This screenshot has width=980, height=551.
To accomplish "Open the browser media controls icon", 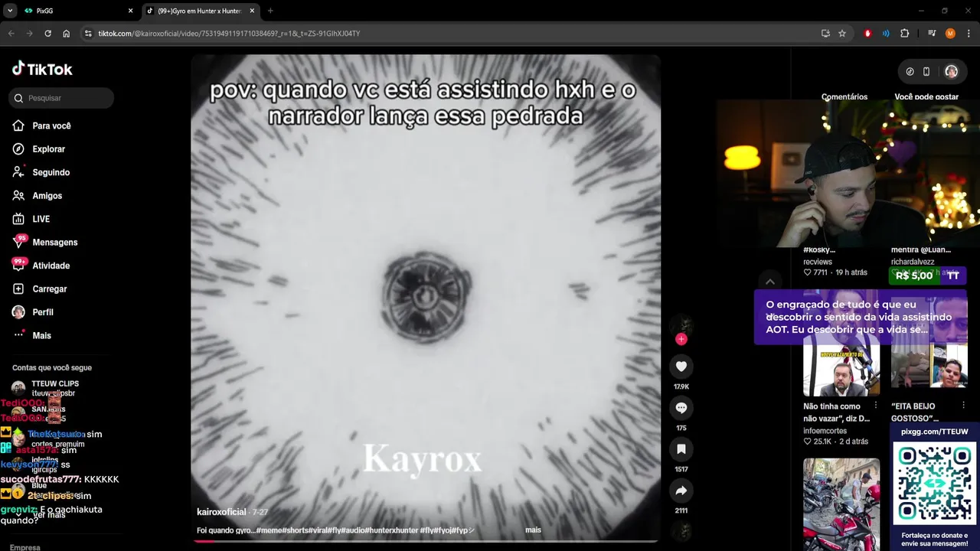I will tap(932, 34).
